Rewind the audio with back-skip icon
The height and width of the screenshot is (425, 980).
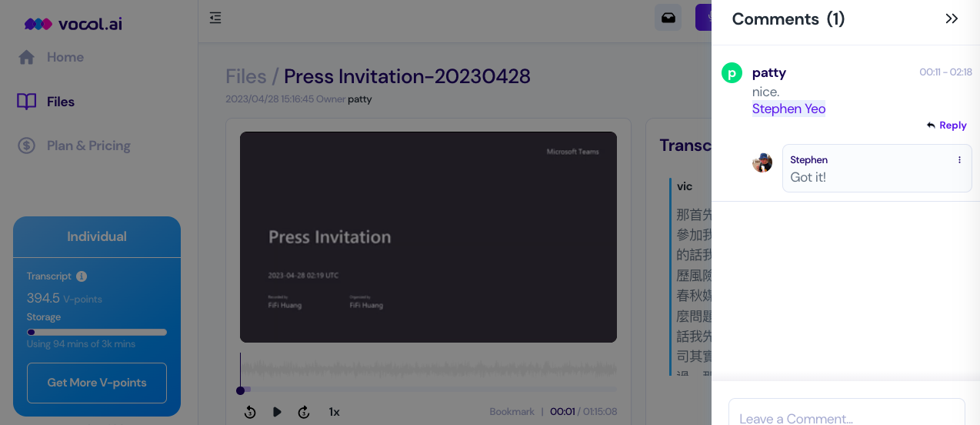(250, 412)
